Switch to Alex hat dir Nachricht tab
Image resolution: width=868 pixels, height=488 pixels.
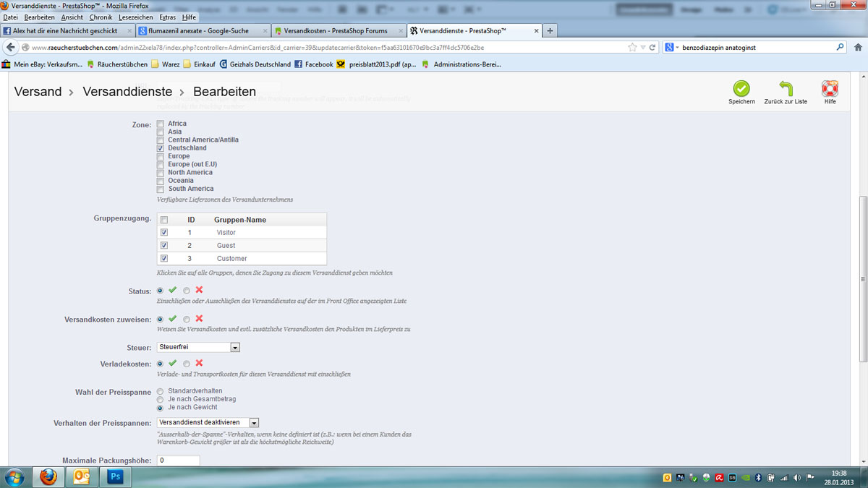(x=67, y=31)
